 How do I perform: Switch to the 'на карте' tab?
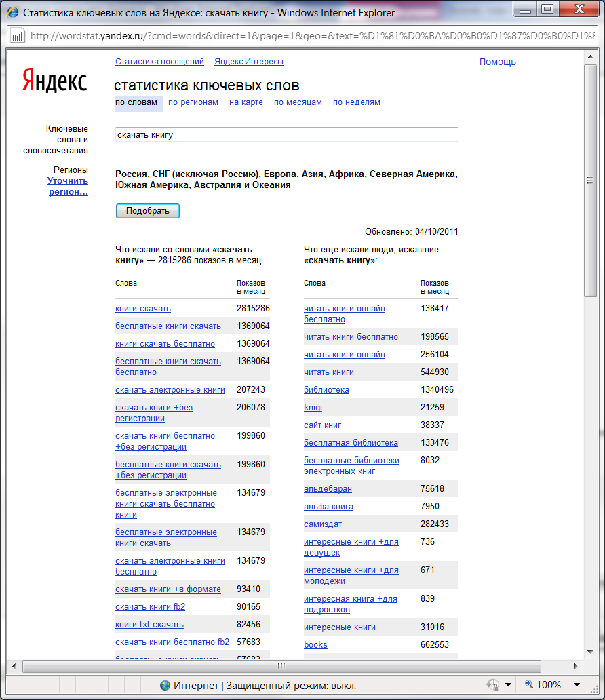coord(246,102)
